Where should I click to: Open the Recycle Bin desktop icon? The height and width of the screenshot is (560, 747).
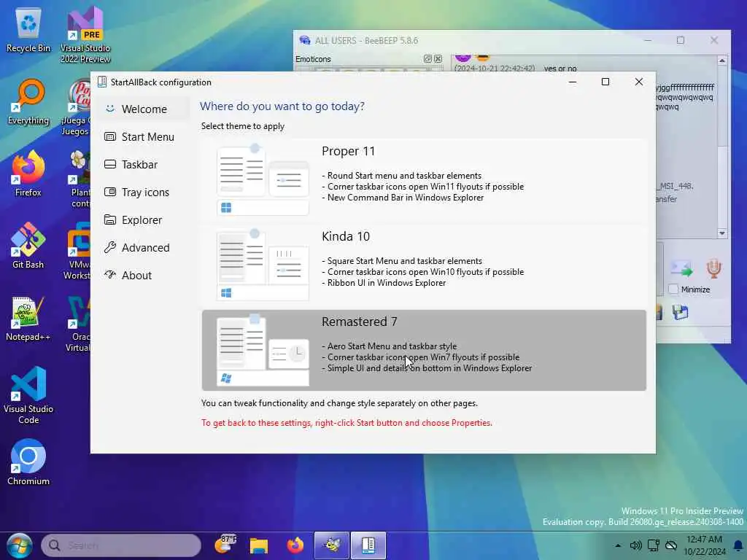28,31
